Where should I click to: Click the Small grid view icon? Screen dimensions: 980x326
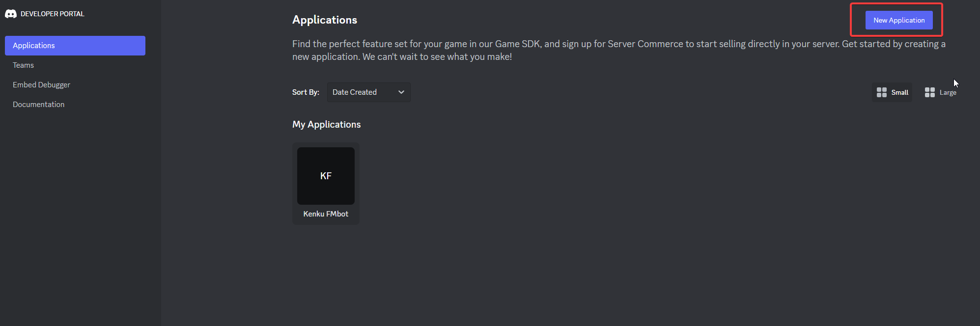click(x=882, y=92)
